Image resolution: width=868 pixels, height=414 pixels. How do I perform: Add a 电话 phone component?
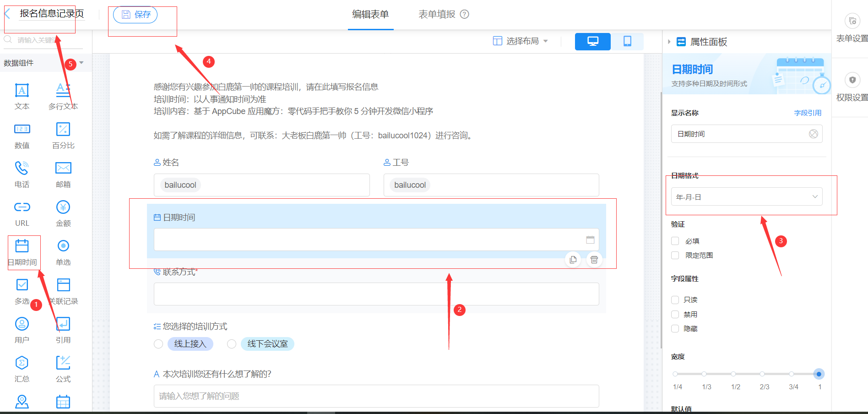click(x=22, y=174)
